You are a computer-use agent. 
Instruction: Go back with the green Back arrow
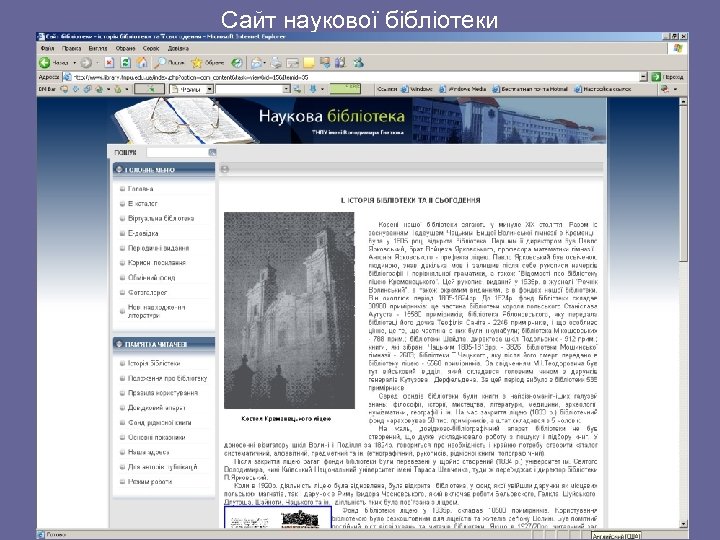(x=45, y=62)
